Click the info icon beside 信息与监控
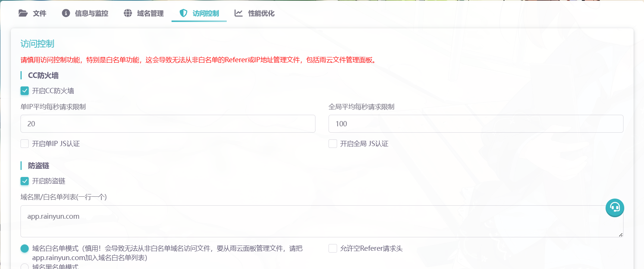 66,13
